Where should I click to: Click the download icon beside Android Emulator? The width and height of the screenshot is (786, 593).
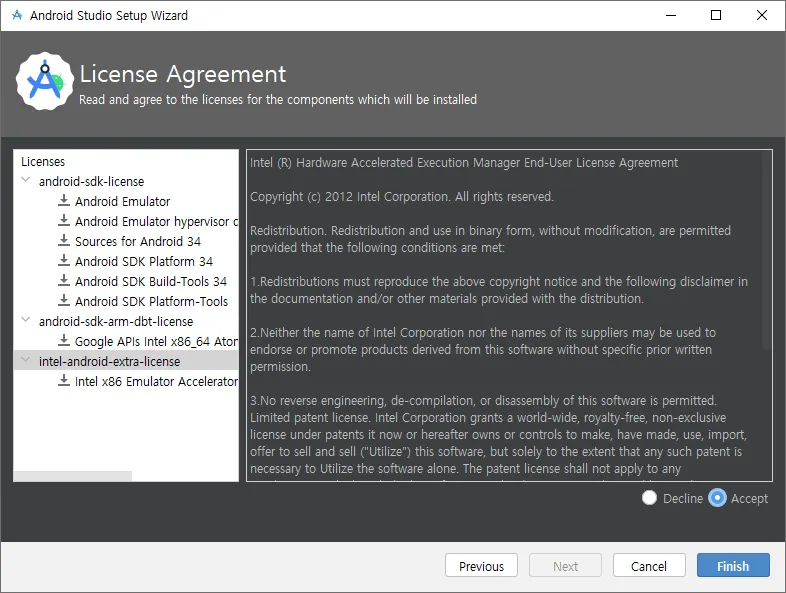(x=64, y=201)
